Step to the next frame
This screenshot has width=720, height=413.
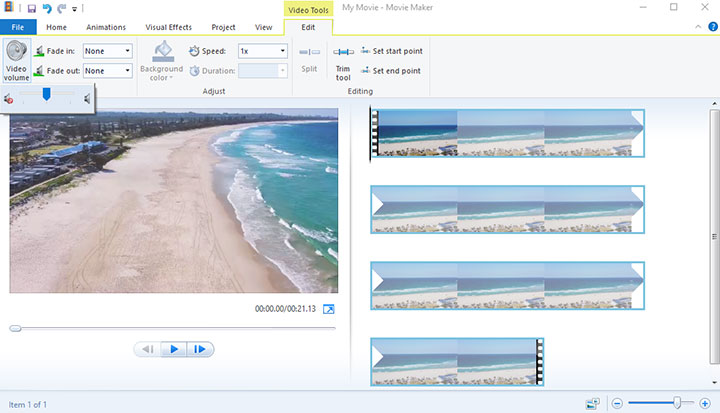200,349
